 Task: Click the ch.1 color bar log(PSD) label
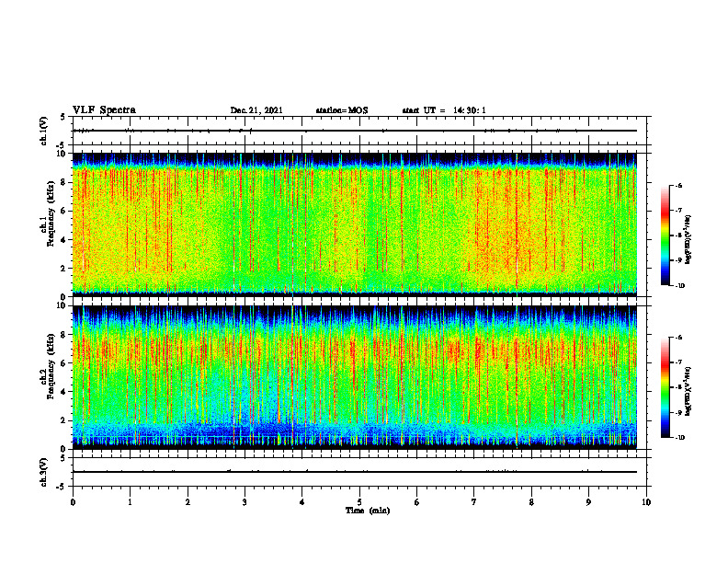tap(688, 240)
